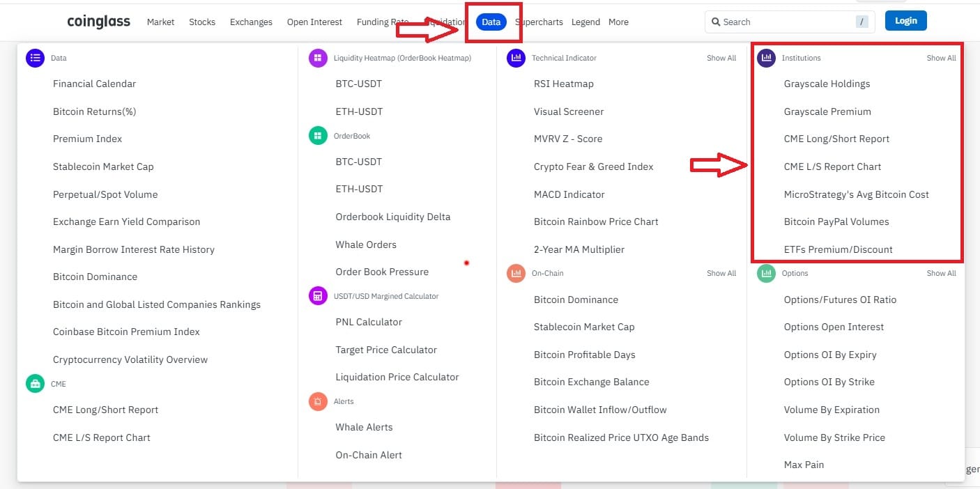Viewport: 980px width, 489px height.
Task: Open Order Book Pressure
Action: [382, 272]
